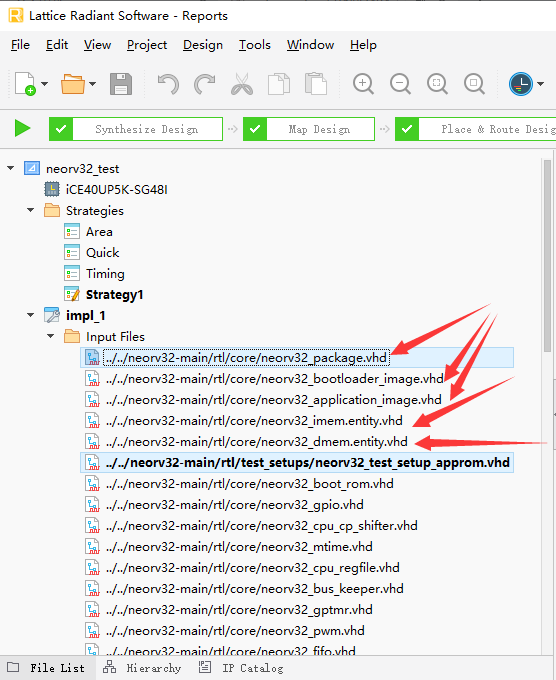Open the Edit menu
The height and width of the screenshot is (680, 556).
click(57, 45)
